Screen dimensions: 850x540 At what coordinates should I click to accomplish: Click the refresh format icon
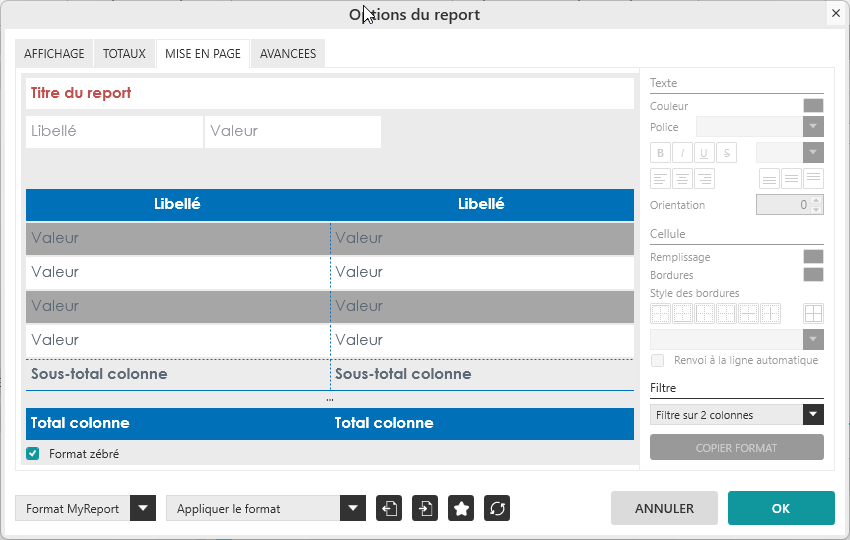click(x=497, y=508)
